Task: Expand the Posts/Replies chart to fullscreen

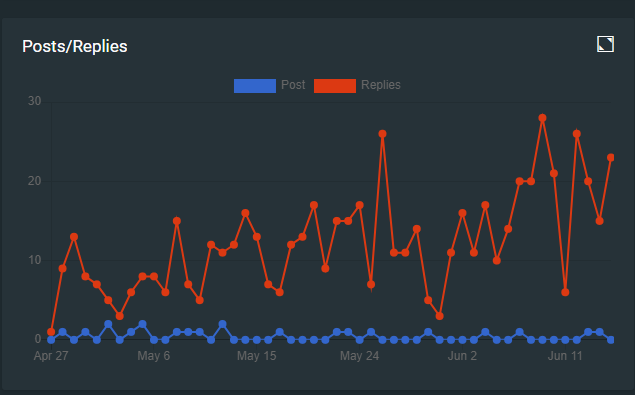Action: click(605, 44)
